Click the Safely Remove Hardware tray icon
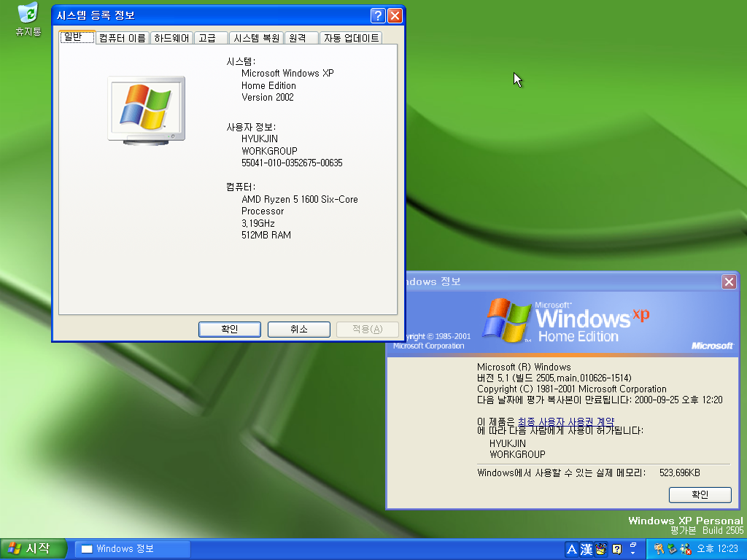This screenshot has width=747, height=560. 672,549
